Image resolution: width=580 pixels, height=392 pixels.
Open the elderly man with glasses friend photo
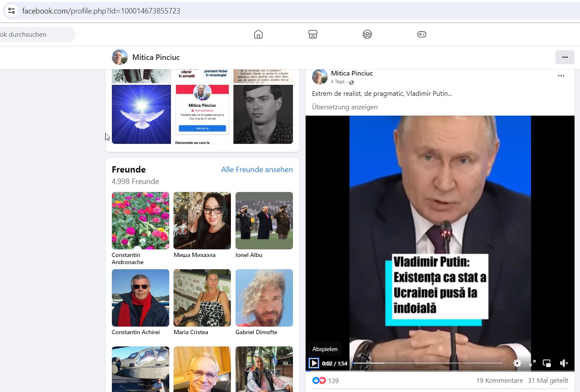pyautogui.click(x=202, y=369)
